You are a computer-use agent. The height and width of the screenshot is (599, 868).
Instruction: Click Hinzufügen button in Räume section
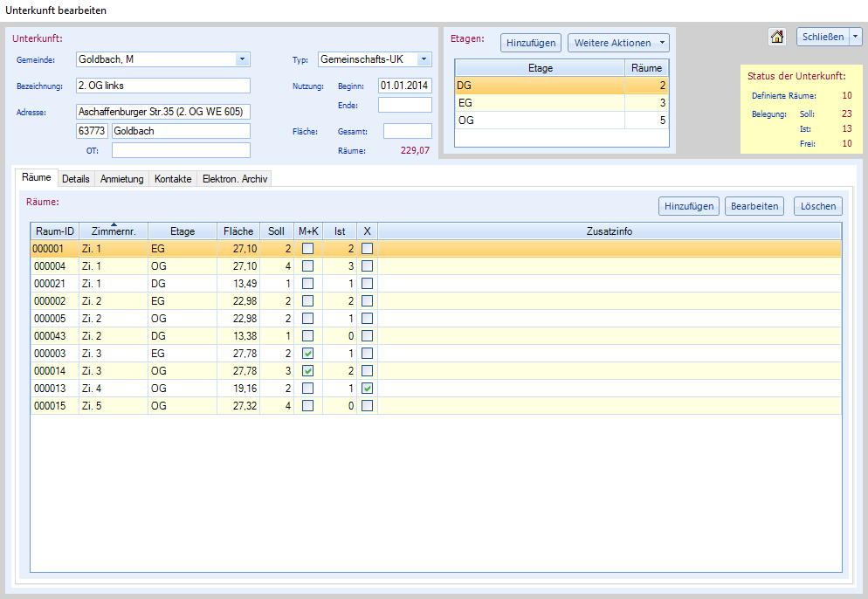click(689, 206)
